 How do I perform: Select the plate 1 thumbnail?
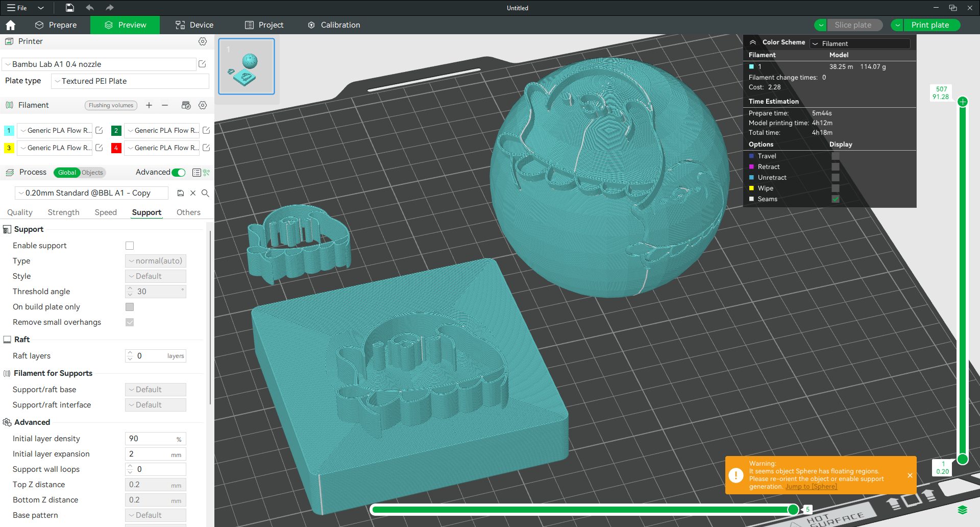click(x=247, y=66)
